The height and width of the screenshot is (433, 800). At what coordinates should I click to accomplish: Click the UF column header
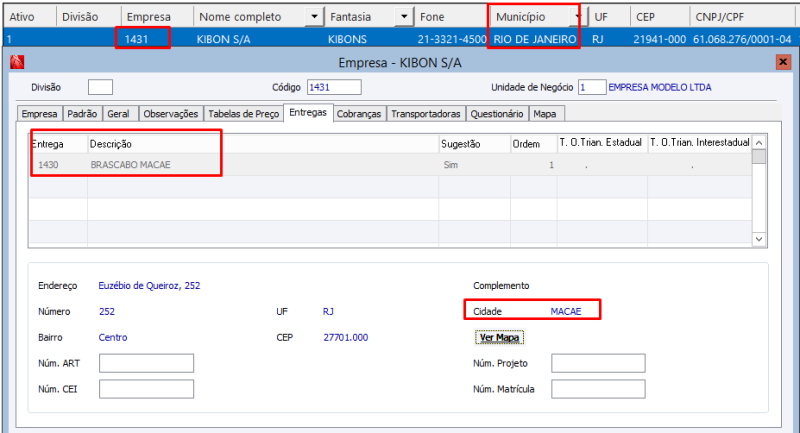[x=609, y=17]
